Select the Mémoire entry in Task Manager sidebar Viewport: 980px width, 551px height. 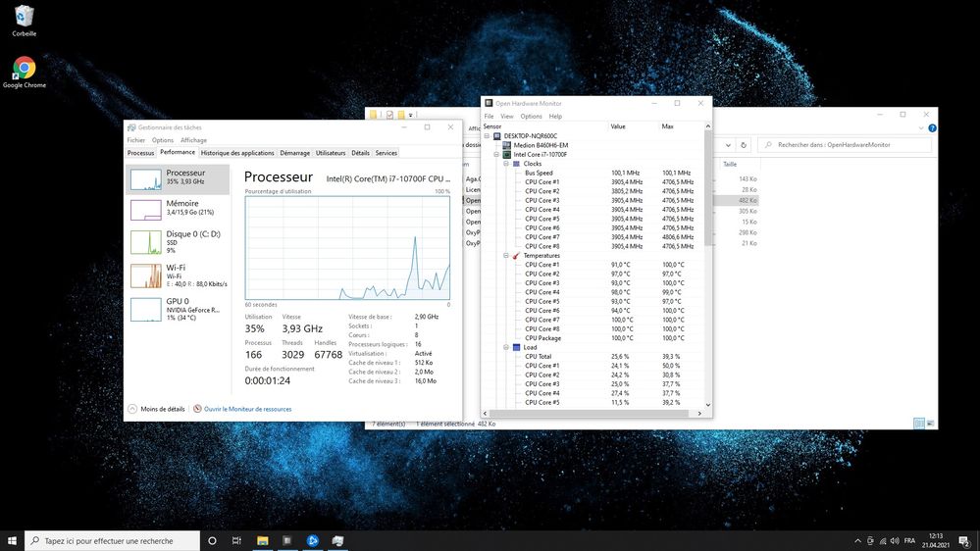178,209
